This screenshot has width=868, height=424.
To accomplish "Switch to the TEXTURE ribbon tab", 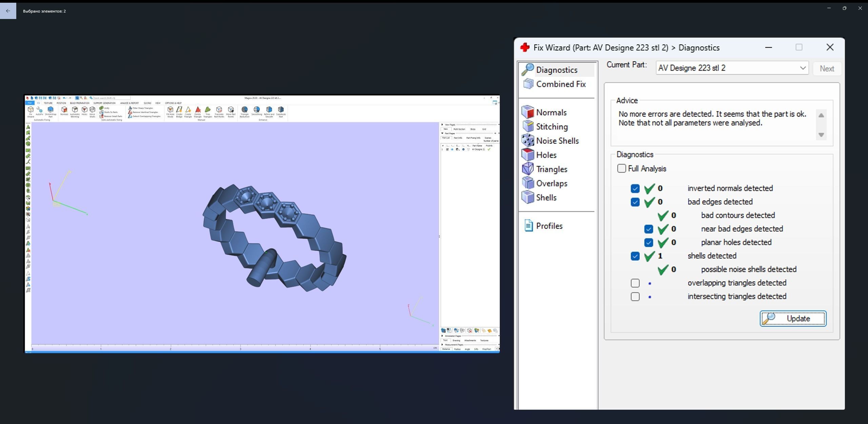I will [48, 103].
